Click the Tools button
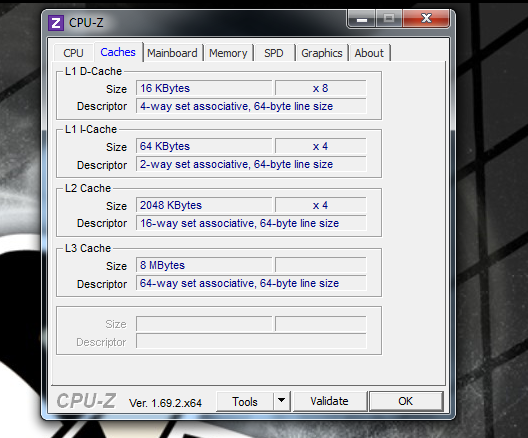 [245, 401]
